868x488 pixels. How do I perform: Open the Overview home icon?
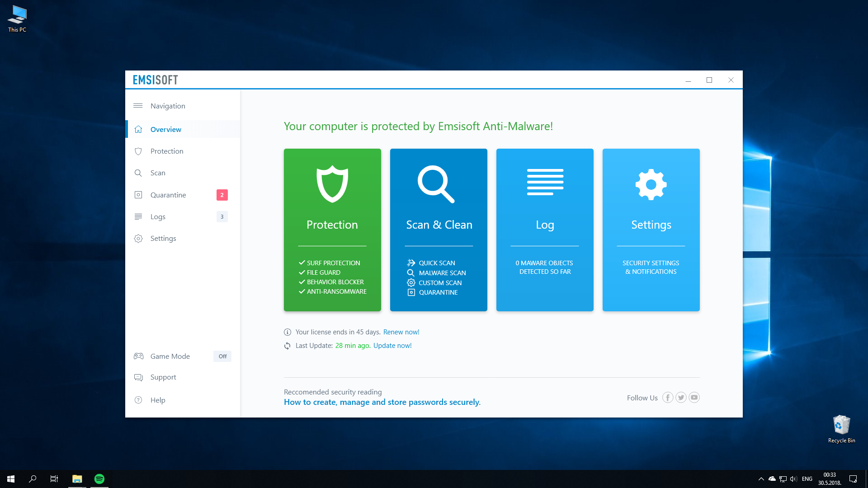[x=138, y=129]
